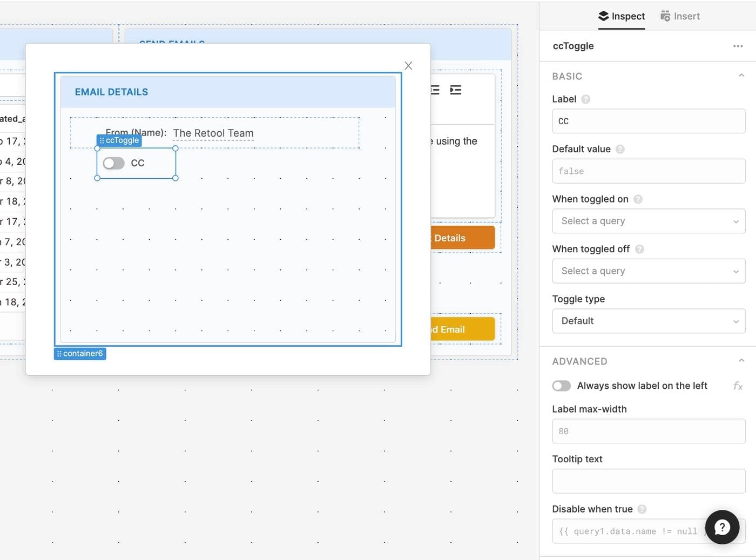Screen dimensions: 756x560
Task: Click inside the Tooltip text field
Action: (648, 481)
